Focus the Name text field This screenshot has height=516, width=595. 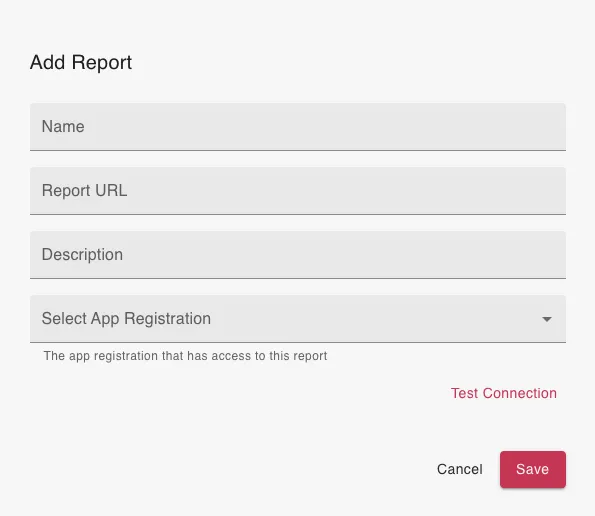(298, 127)
